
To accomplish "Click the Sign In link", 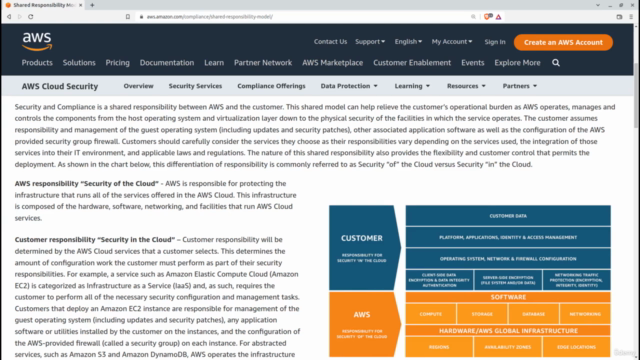I will (495, 42).
